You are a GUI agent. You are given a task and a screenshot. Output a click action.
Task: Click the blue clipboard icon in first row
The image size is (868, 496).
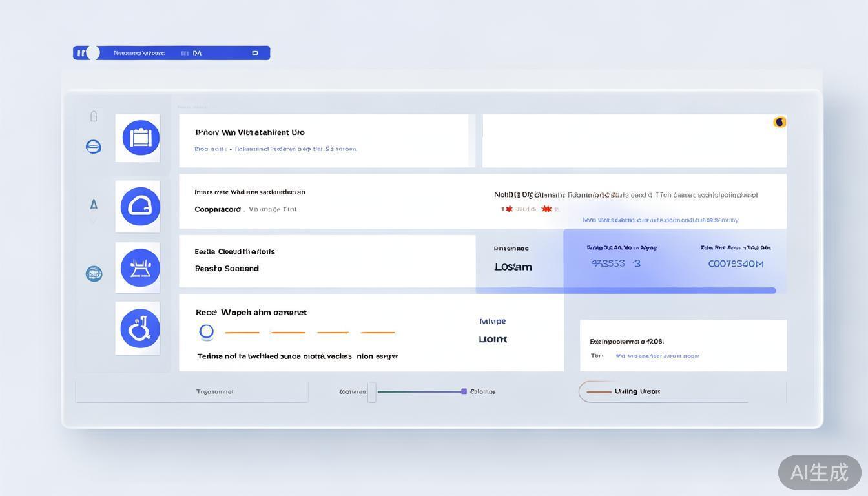click(x=141, y=138)
